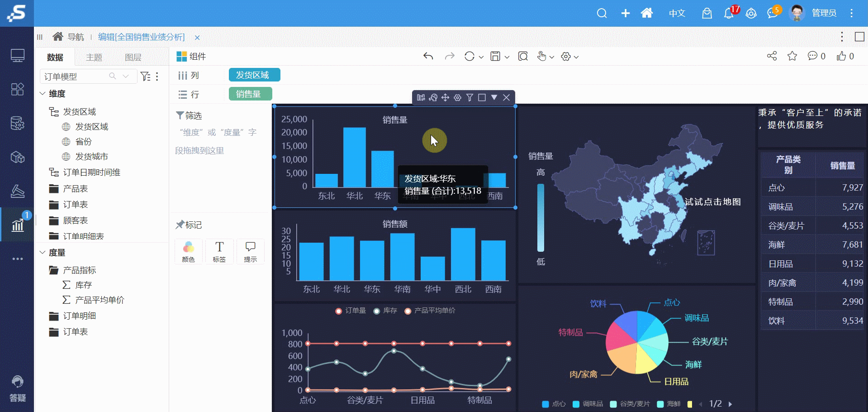Open hand interaction dropdown arrow

click(551, 57)
